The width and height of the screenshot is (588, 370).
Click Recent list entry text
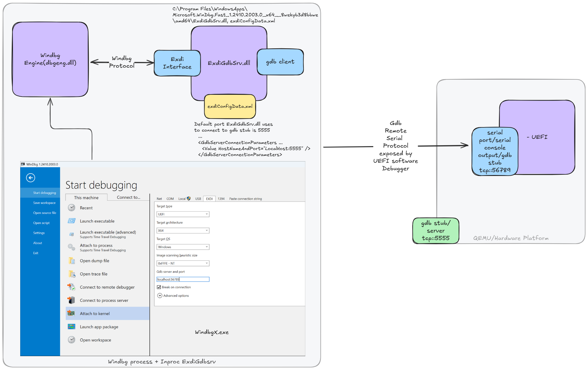(86, 208)
